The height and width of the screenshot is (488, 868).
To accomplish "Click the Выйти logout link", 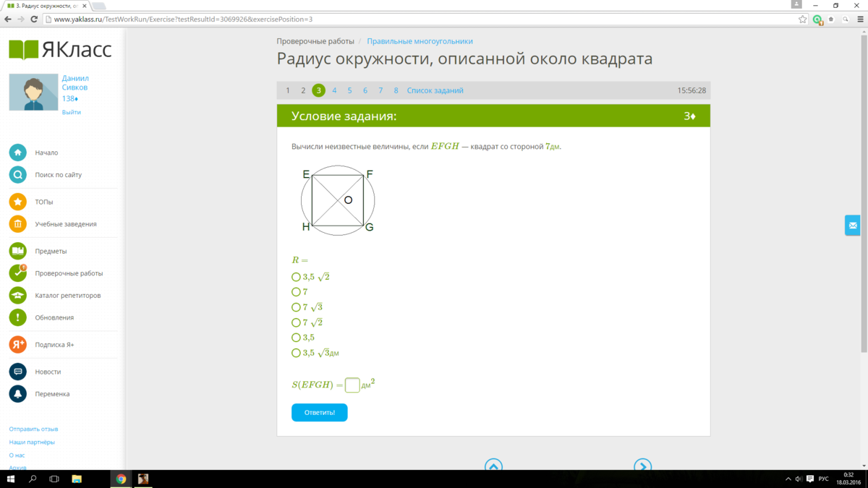I will [72, 112].
